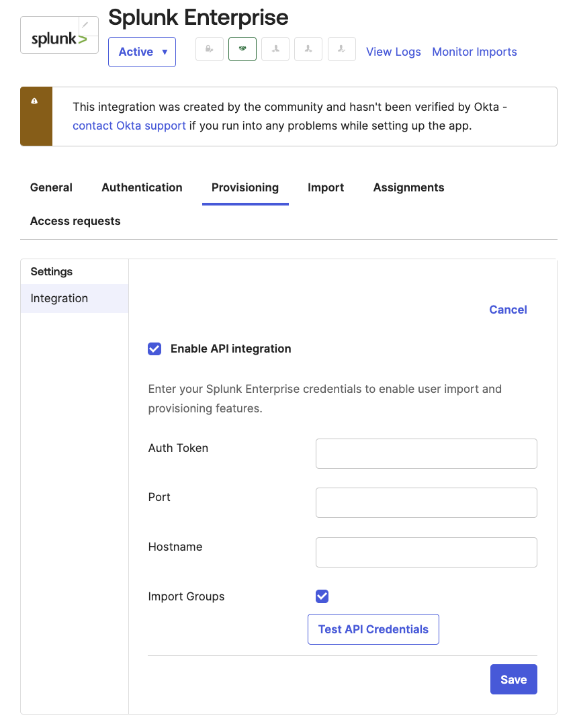Image resolution: width=577 pixels, height=728 pixels.
Task: Focus the Hostname text field
Action: [x=426, y=552]
